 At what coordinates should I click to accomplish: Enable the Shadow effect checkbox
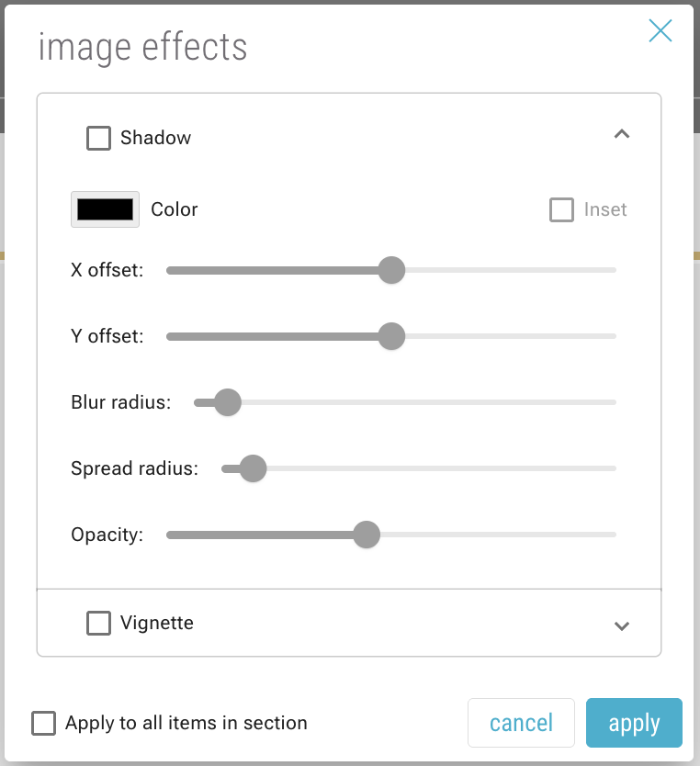98,138
